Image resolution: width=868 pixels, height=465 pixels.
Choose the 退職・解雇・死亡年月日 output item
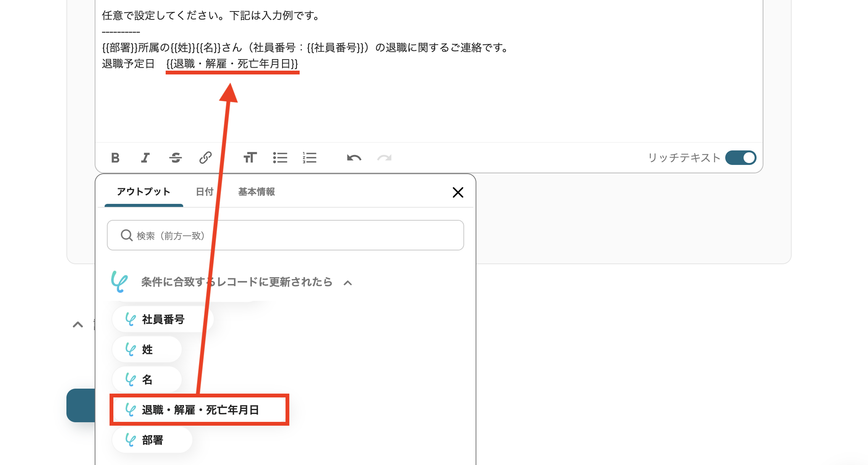click(x=199, y=410)
